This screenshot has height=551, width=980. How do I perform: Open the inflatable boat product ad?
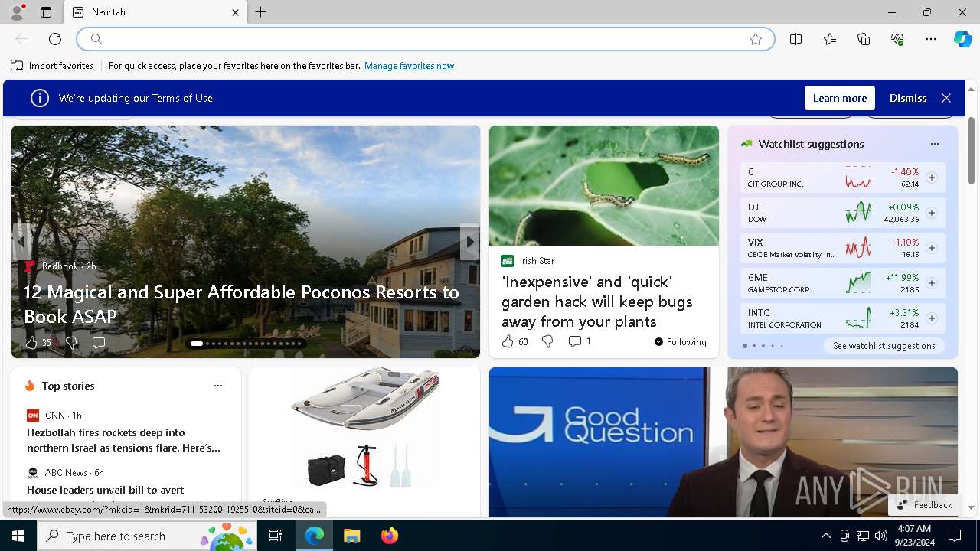tap(365, 429)
